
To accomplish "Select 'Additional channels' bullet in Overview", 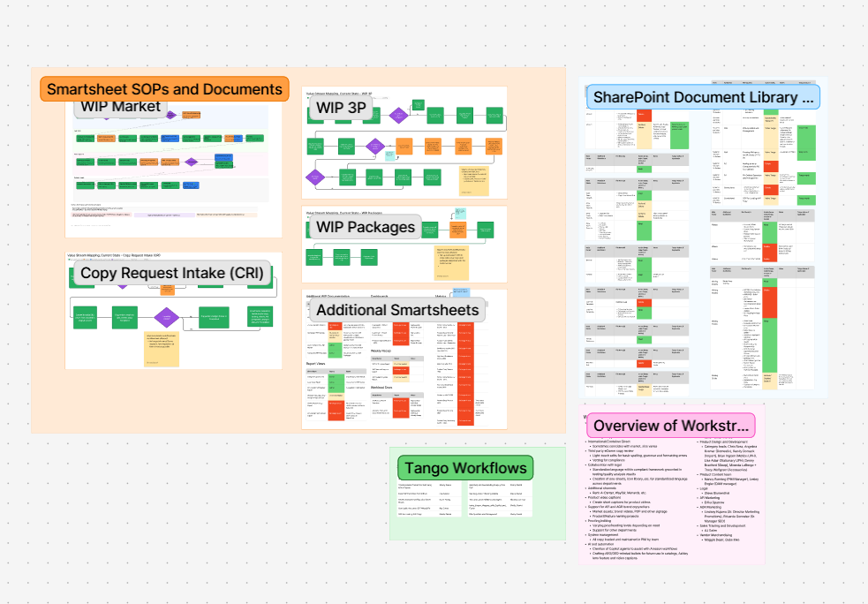I will coord(602,487).
